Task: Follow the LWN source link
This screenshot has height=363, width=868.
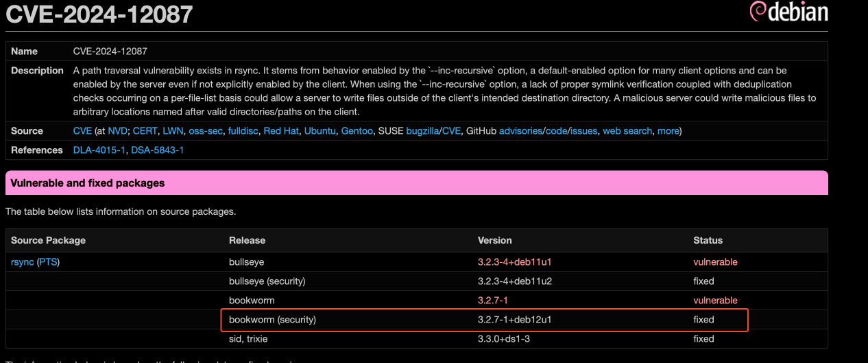Action: tap(173, 131)
